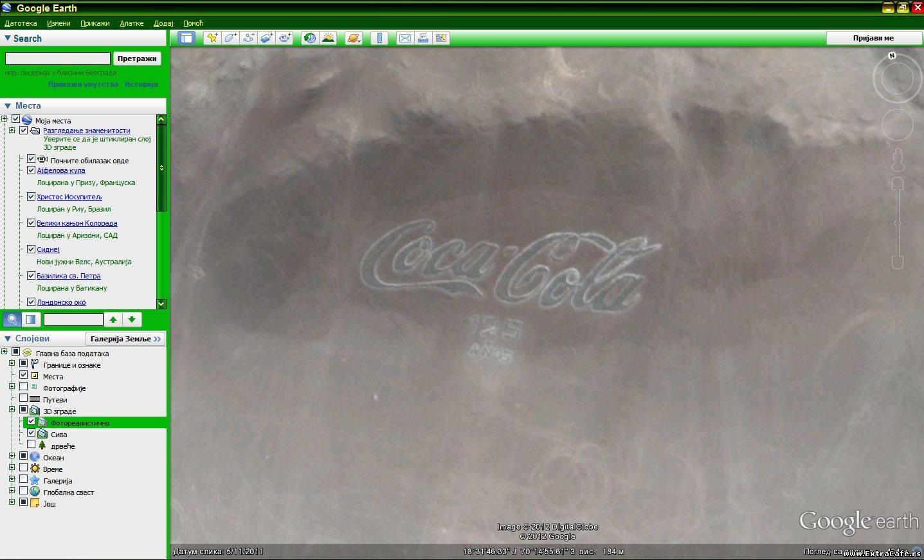Uncheck the Ајфелова кула checkbox

pyautogui.click(x=31, y=170)
